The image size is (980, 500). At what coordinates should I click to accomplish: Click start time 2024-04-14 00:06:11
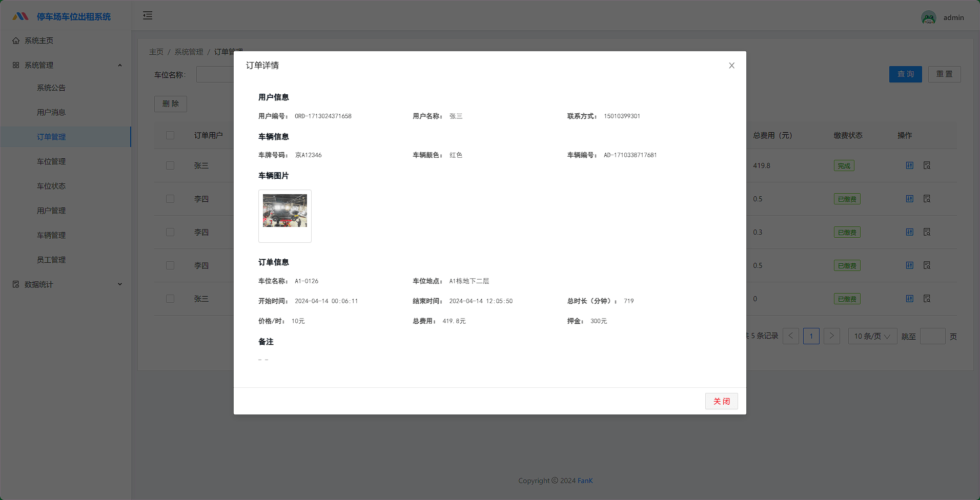326,301
